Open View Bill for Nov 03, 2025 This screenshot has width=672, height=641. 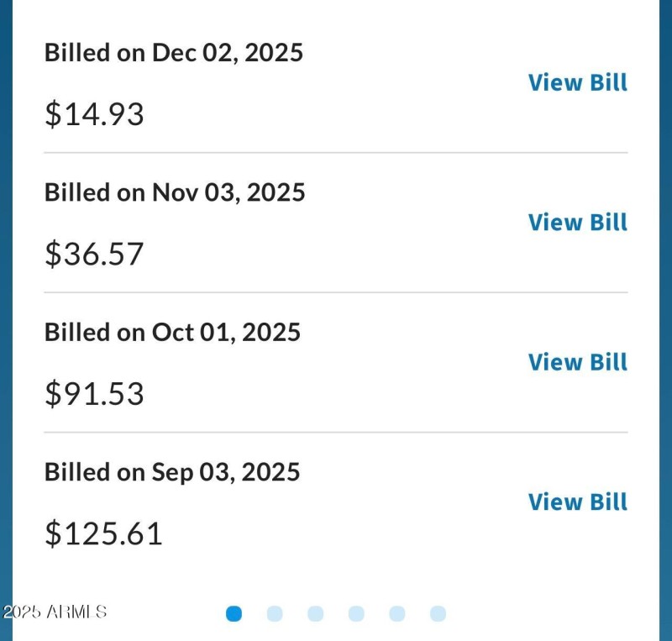click(x=577, y=223)
